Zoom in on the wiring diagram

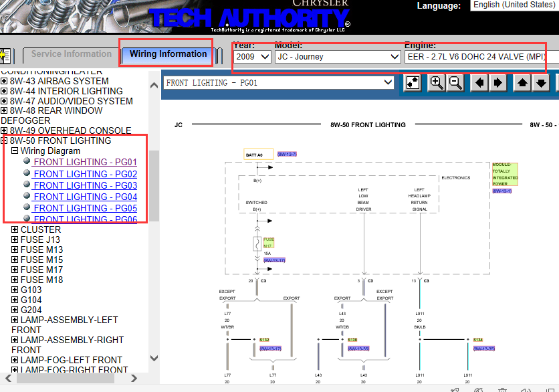(437, 83)
